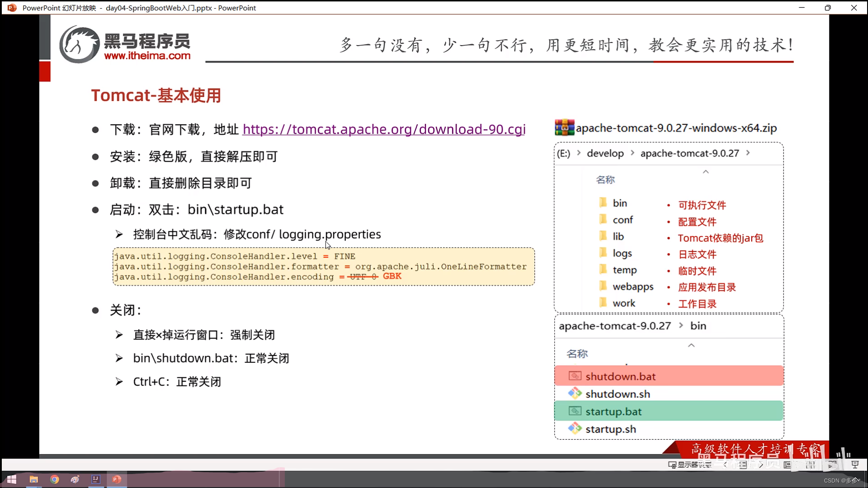Open Paint from the taskbar
The height and width of the screenshot is (488, 868).
(75, 480)
